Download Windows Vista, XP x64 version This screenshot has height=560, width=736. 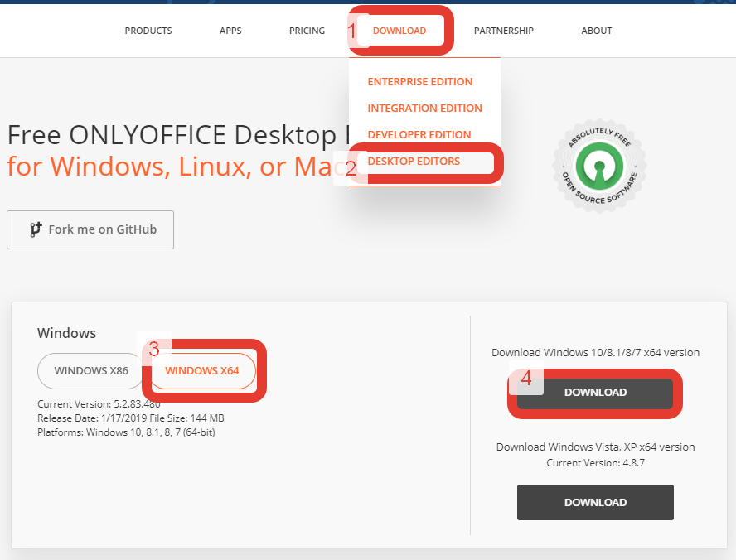(595, 502)
